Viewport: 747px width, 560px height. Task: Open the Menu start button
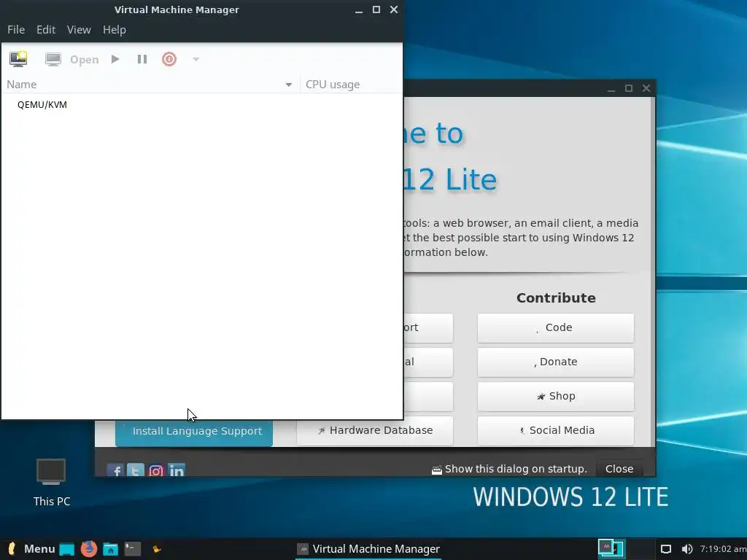pos(31,549)
